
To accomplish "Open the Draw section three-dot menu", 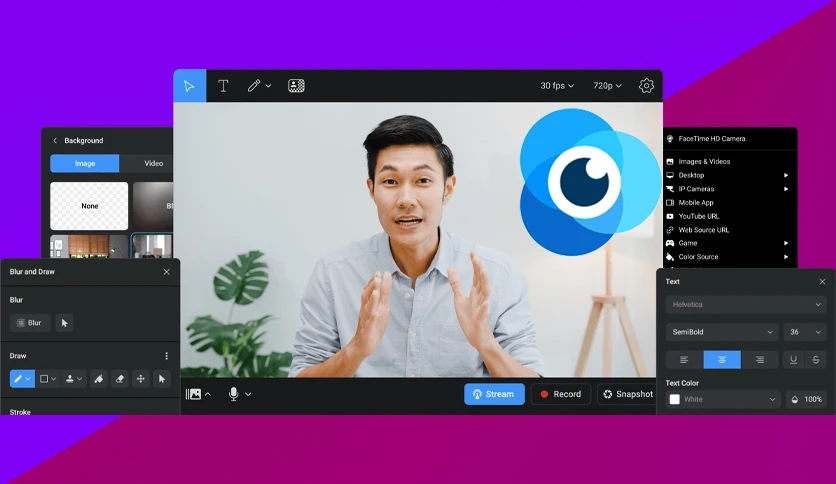I will [x=166, y=356].
